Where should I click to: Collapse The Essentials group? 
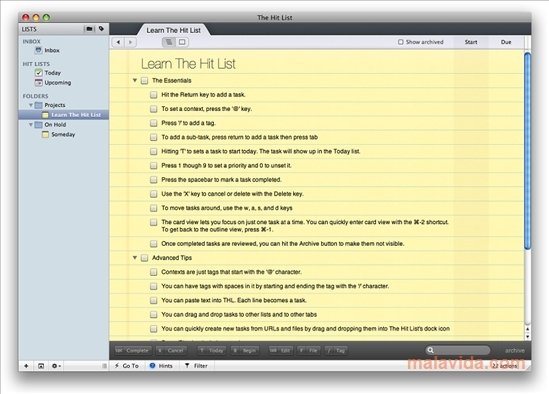[135, 81]
